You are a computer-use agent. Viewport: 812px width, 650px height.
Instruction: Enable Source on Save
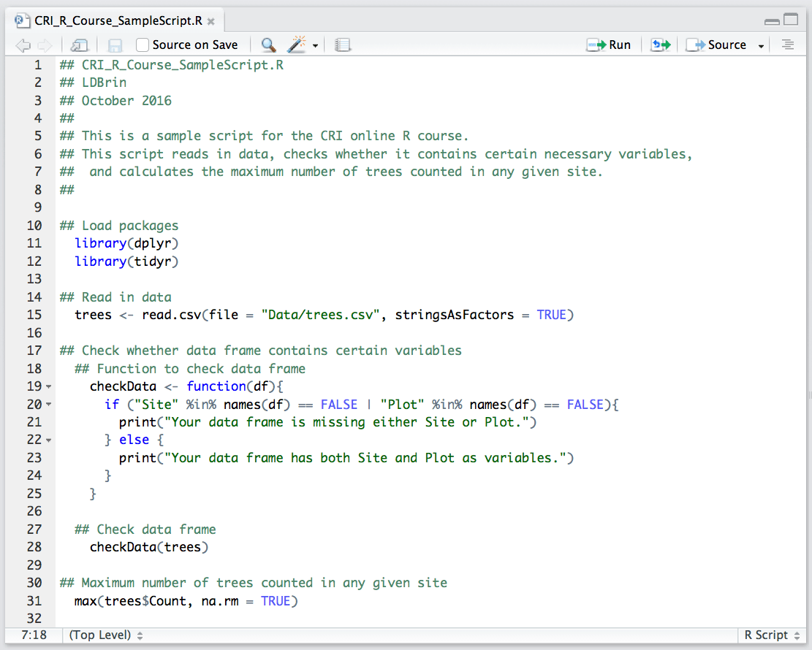tap(141, 45)
